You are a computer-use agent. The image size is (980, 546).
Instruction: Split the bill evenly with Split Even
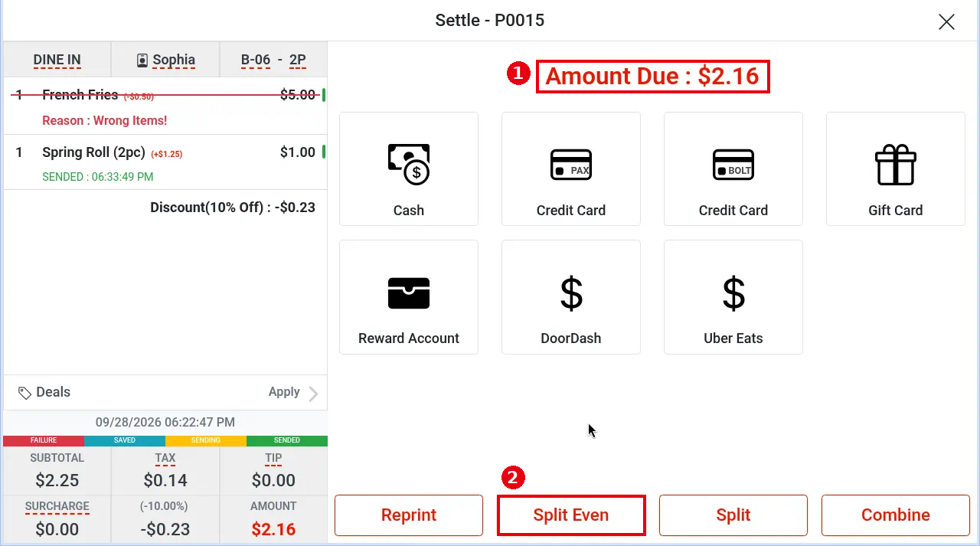(x=571, y=515)
